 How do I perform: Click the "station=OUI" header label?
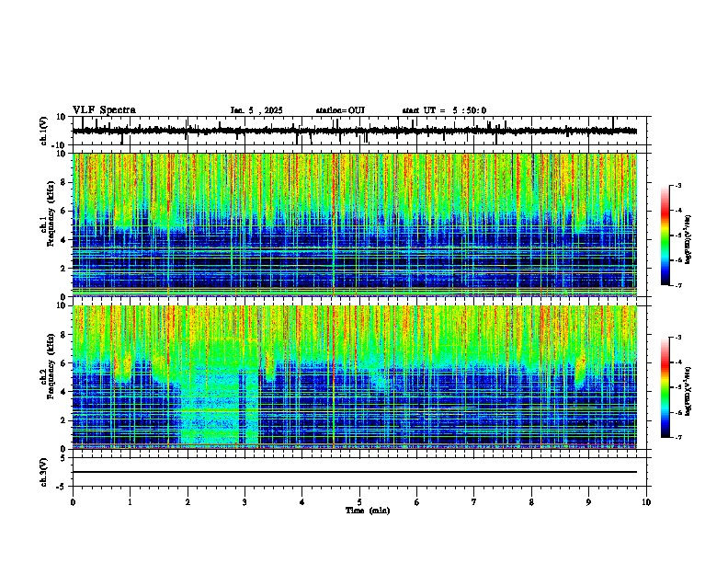(340, 110)
